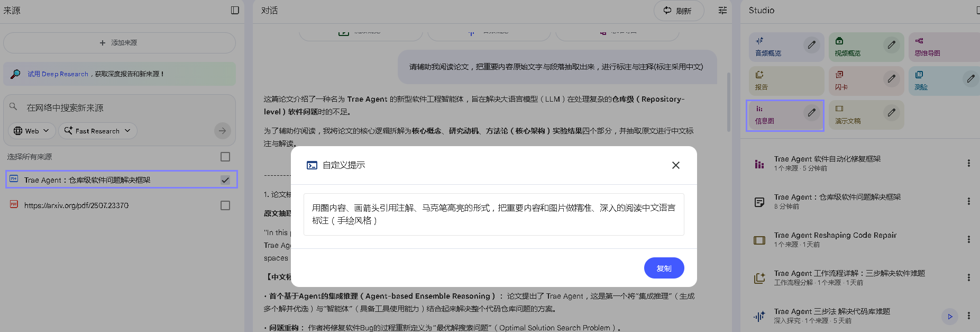Image resolution: width=980 pixels, height=332 pixels.
Task: Click the 自定义提示 terminal icon
Action: click(312, 165)
